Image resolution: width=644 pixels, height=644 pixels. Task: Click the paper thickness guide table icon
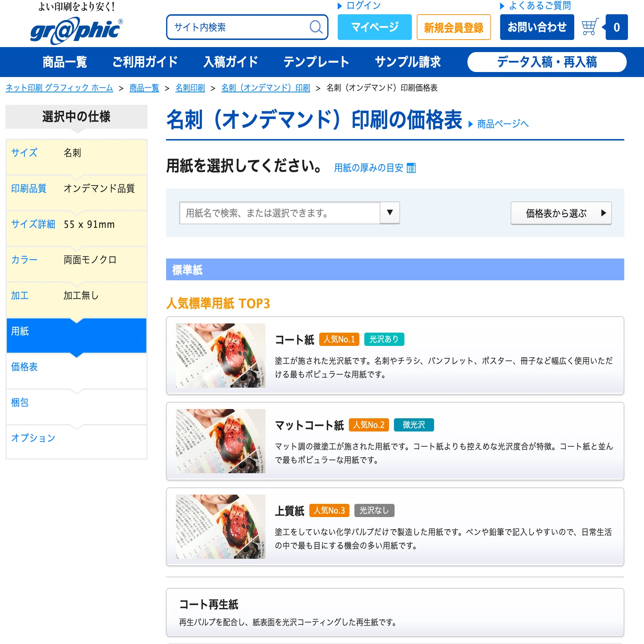point(411,168)
